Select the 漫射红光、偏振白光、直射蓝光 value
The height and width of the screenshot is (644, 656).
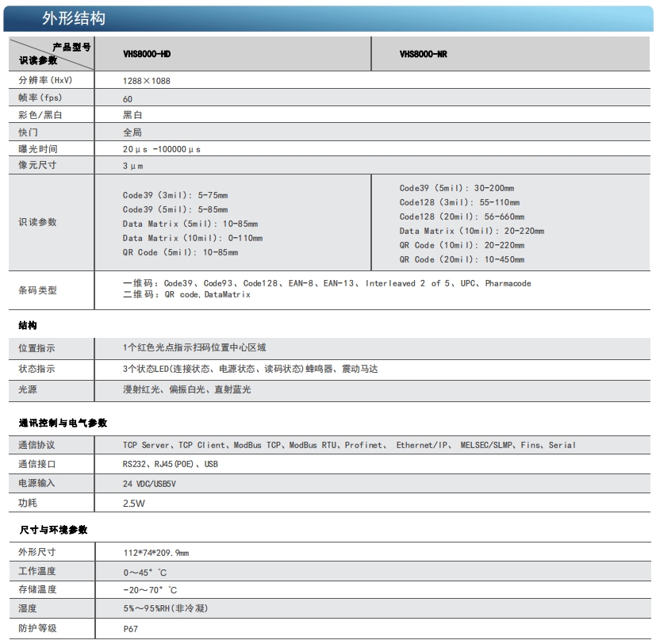187,389
